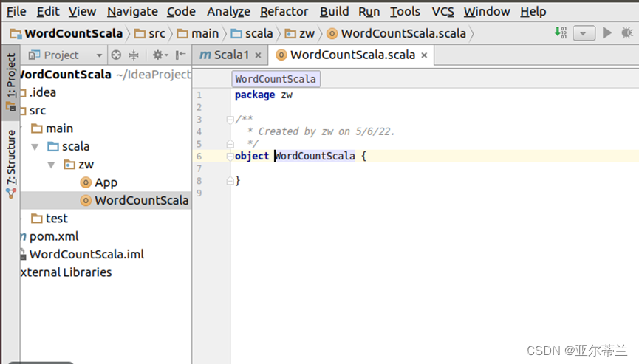Click the scala breadcrumb
This screenshot has height=364, width=639.
pyautogui.click(x=252, y=33)
